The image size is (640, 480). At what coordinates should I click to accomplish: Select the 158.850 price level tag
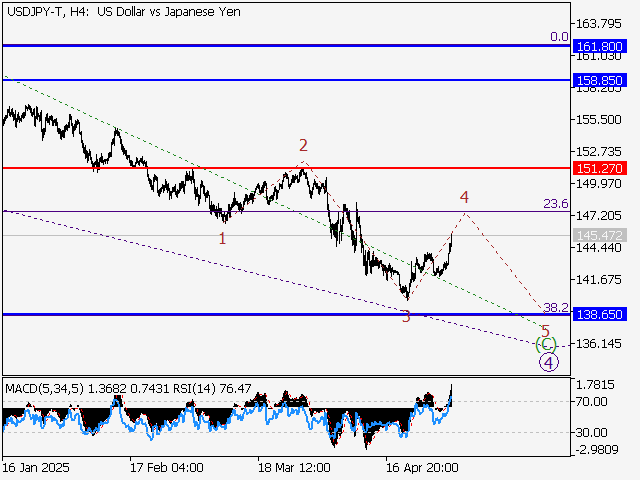tap(600, 80)
